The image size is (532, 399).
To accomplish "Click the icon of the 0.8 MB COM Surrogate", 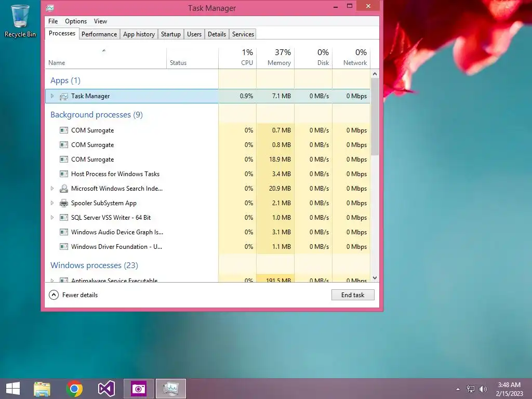I will pyautogui.click(x=64, y=145).
